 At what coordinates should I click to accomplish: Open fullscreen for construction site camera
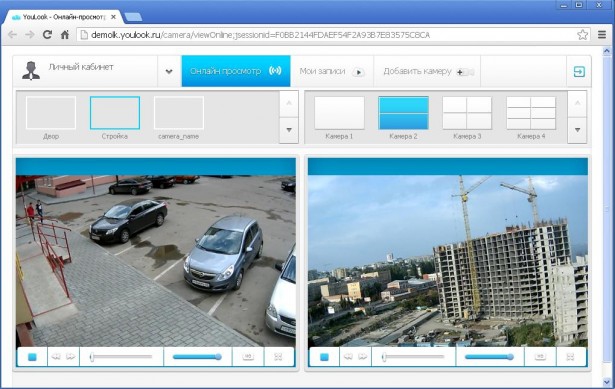[570, 357]
